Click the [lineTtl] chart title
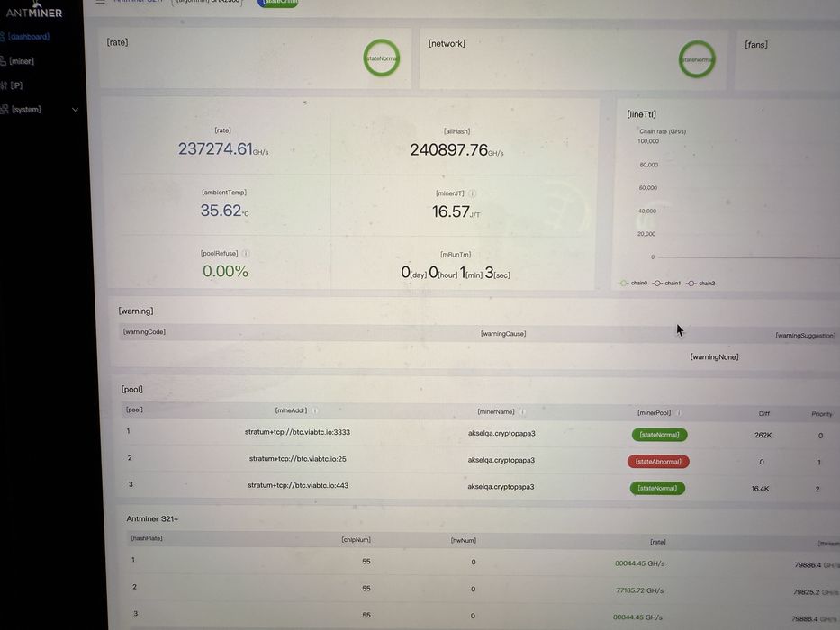The image size is (840, 630). [641, 114]
